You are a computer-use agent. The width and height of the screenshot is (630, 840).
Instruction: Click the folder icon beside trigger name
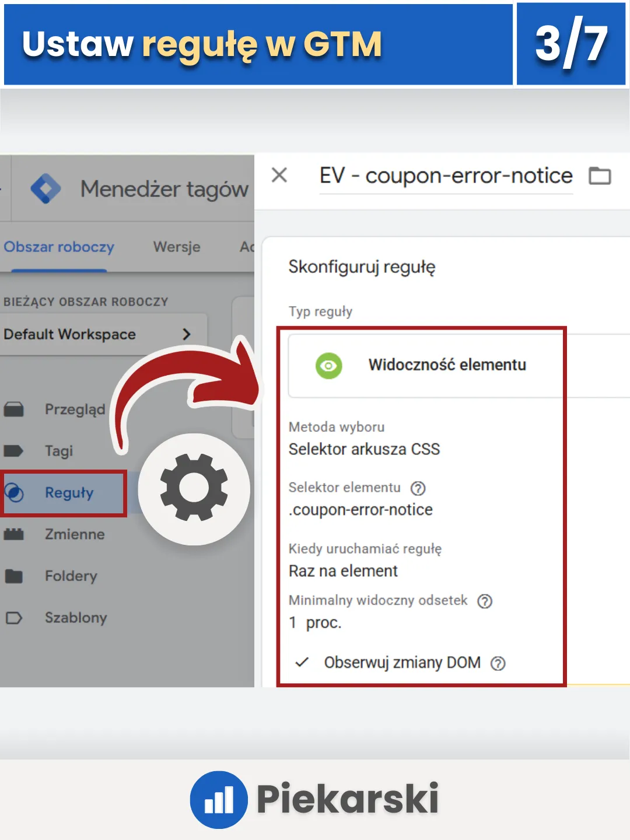600,176
